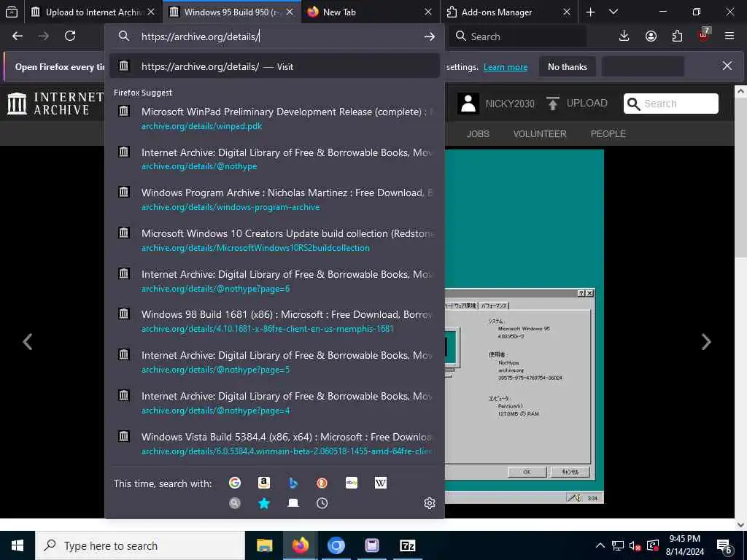Open the Firefox View button in the tab strip
This screenshot has height=560, width=747.
coord(12,12)
